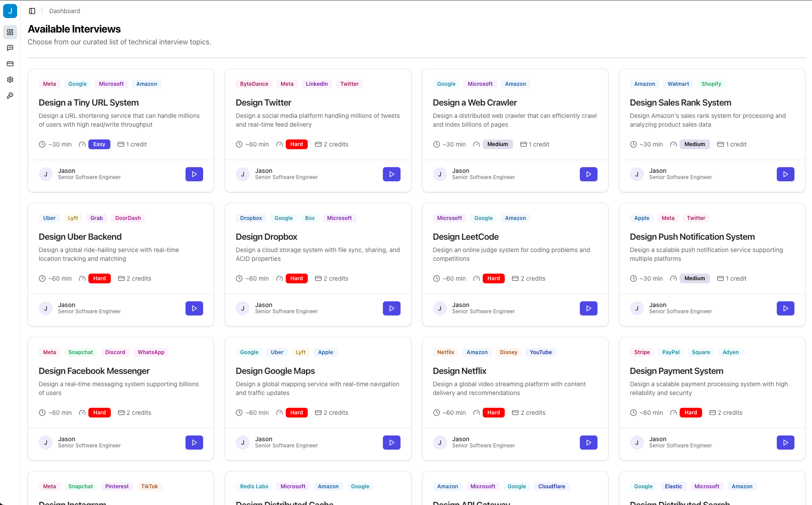Click the clock icon on Payment System card
This screenshot has width=812, height=505.
[634, 413]
